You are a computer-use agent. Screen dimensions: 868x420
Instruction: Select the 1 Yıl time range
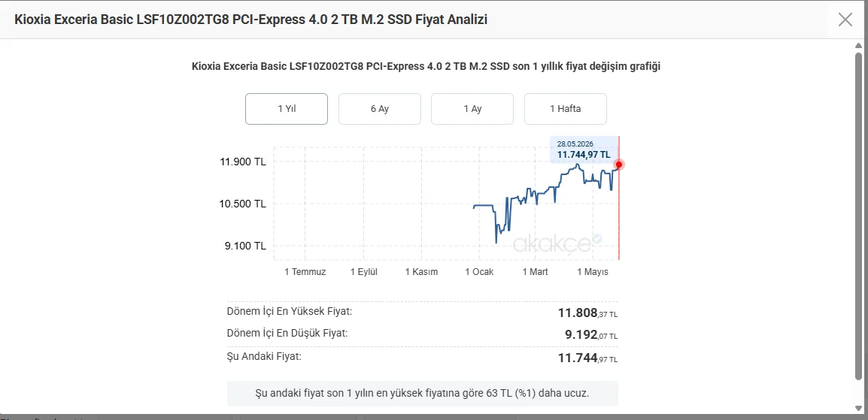point(287,109)
